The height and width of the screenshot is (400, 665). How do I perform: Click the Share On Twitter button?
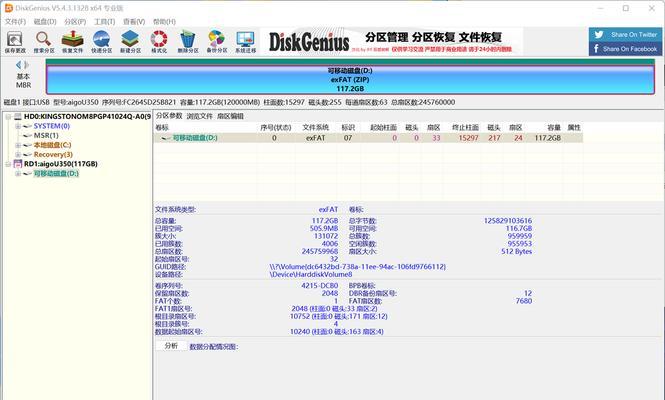pos(625,34)
